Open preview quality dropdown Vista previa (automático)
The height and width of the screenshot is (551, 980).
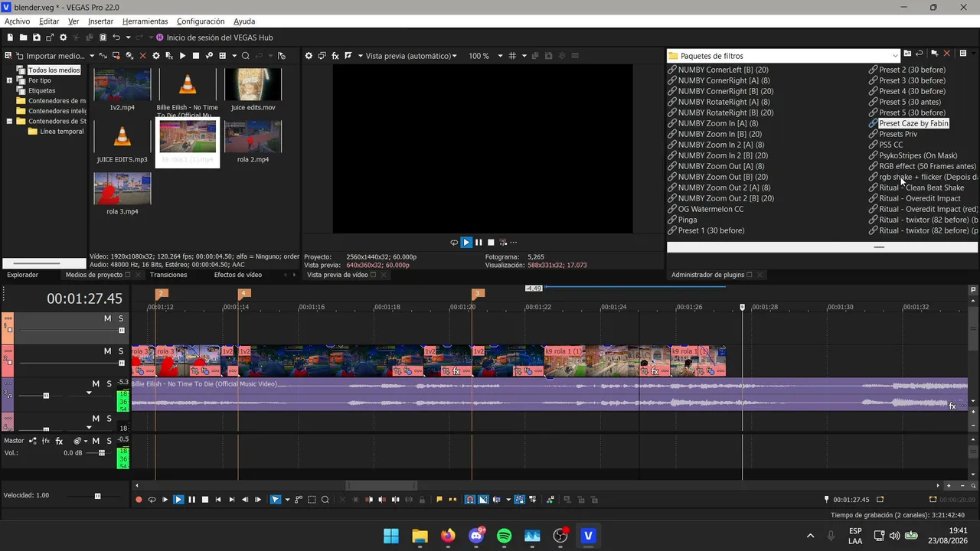[411, 56]
